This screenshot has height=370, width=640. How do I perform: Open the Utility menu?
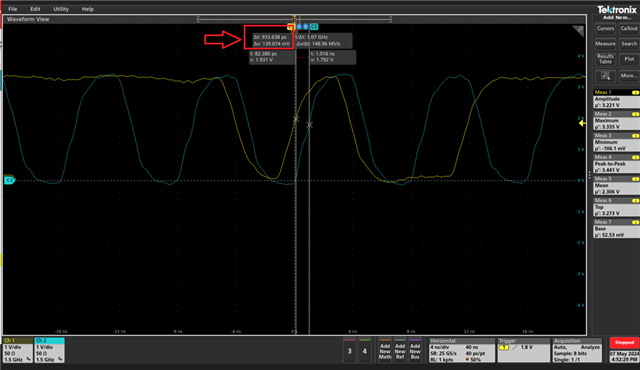click(61, 9)
